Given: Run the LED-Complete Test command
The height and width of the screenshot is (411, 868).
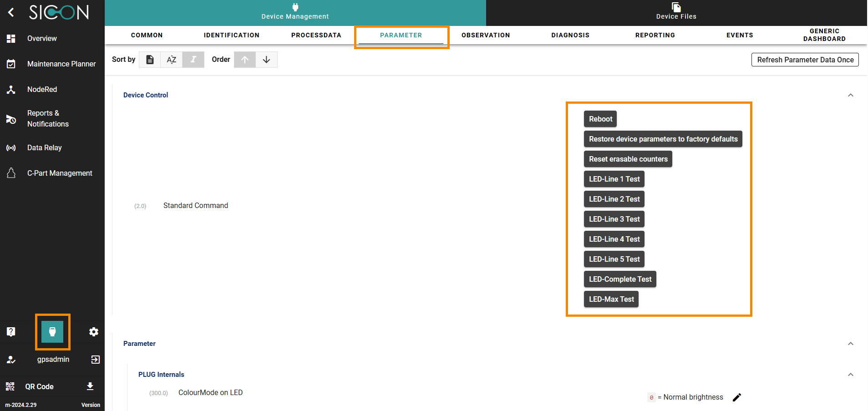Looking at the screenshot, I should 620,279.
